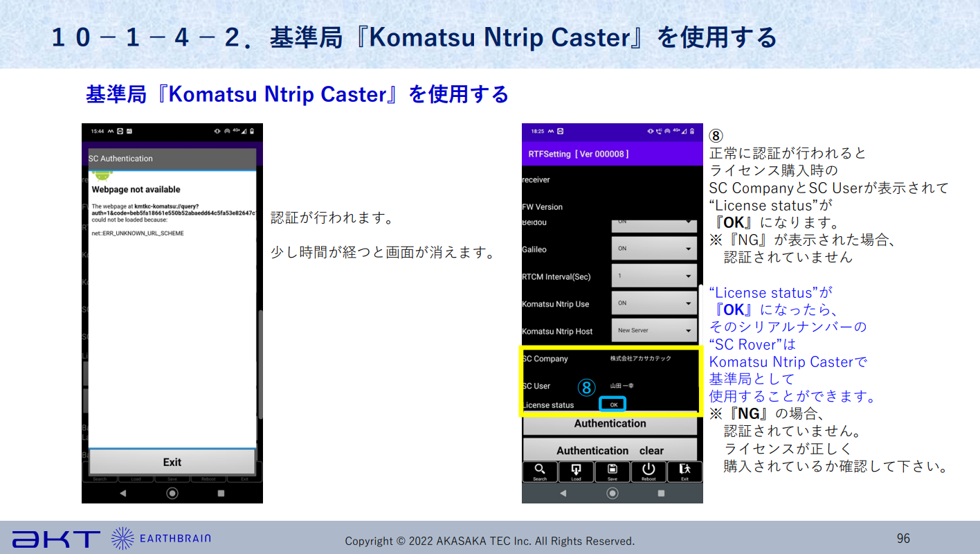Click page number 96

point(903,538)
